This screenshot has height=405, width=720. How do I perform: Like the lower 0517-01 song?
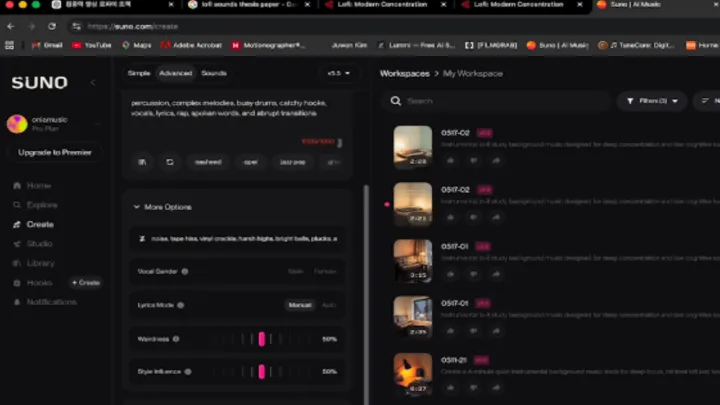[450, 331]
